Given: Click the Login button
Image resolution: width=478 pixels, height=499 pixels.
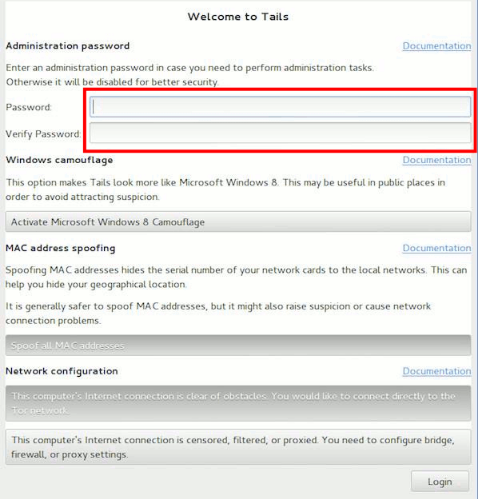Looking at the screenshot, I should (x=440, y=481).
